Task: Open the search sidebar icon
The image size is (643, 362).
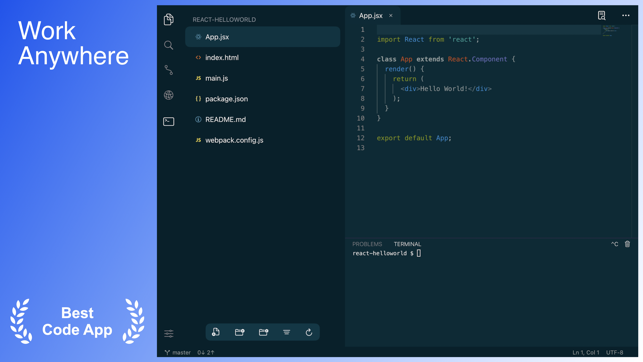Action: coord(169,45)
